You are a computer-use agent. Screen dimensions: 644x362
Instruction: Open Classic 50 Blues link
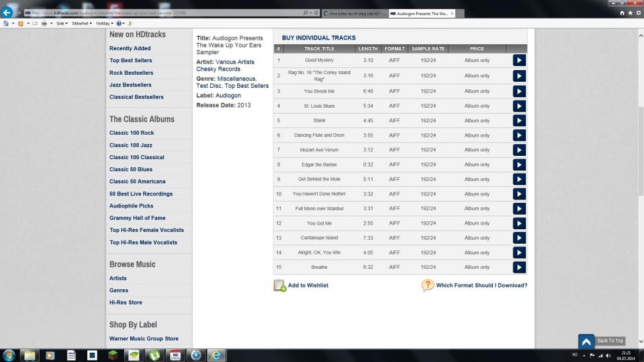(x=131, y=169)
